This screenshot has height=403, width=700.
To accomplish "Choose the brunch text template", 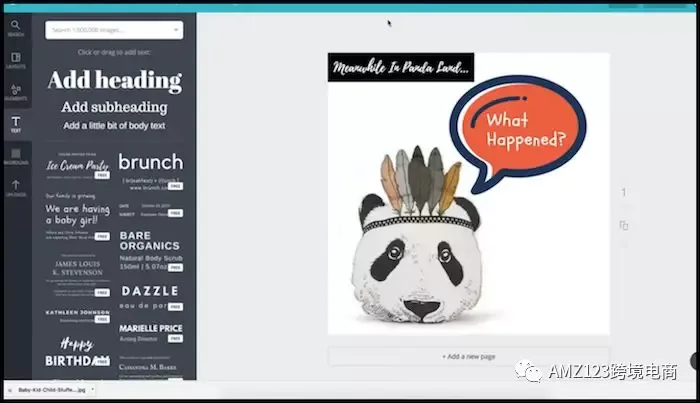I will coord(151,171).
